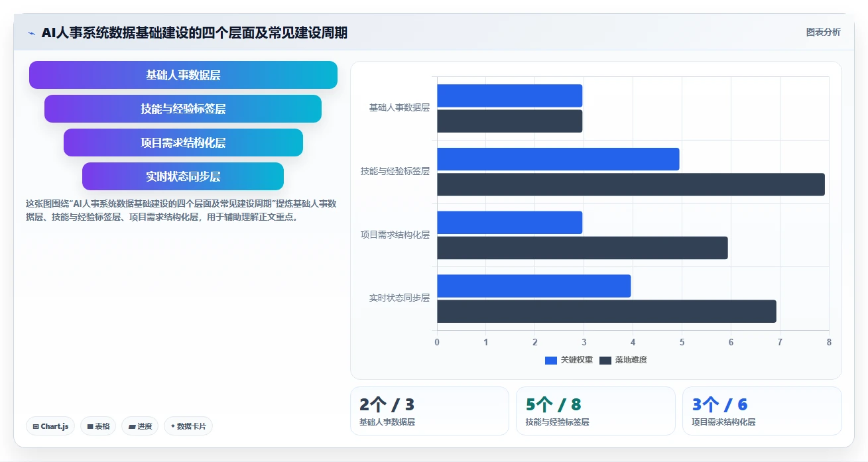Click the 实时状态同步层 chart axis label
868x462 pixels.
(x=399, y=298)
